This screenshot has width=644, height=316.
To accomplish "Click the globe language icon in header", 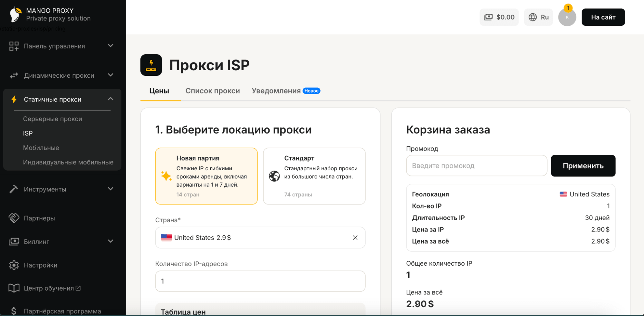I will (533, 17).
